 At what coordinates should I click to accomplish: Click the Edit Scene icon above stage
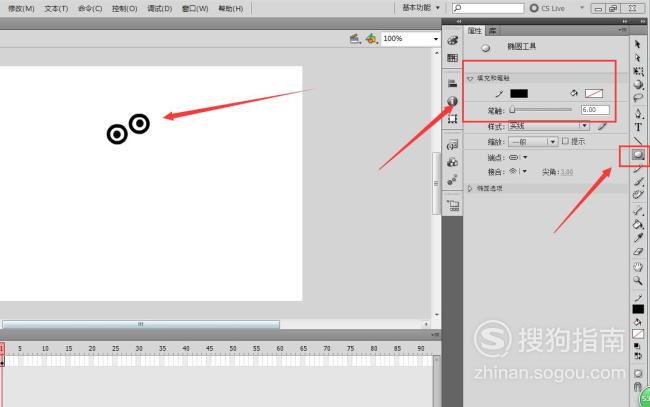coord(355,39)
